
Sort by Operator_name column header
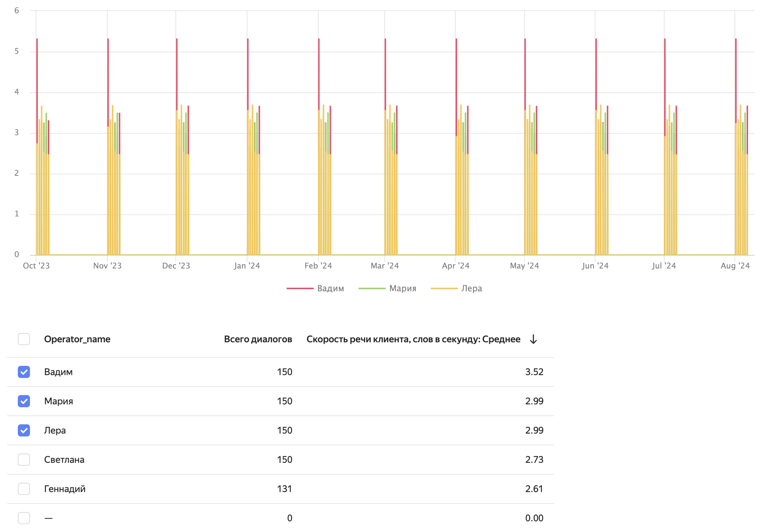click(77, 339)
